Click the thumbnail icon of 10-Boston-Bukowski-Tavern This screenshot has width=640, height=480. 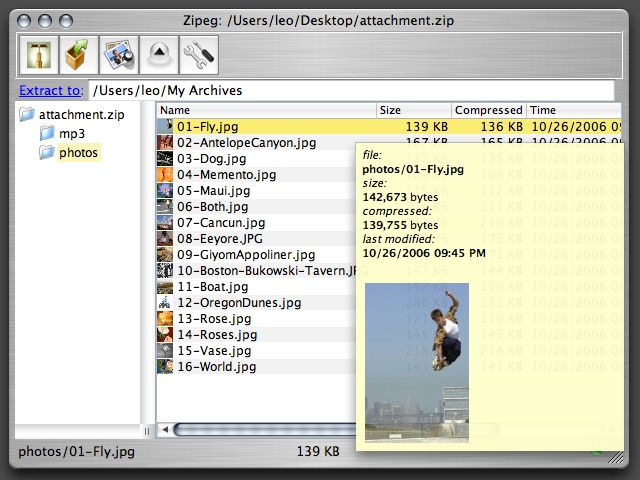165,270
